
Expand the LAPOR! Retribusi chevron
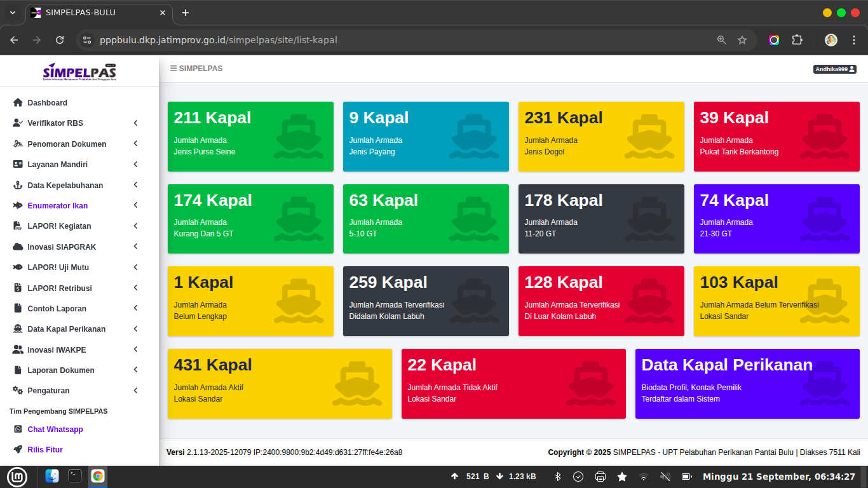click(x=135, y=288)
